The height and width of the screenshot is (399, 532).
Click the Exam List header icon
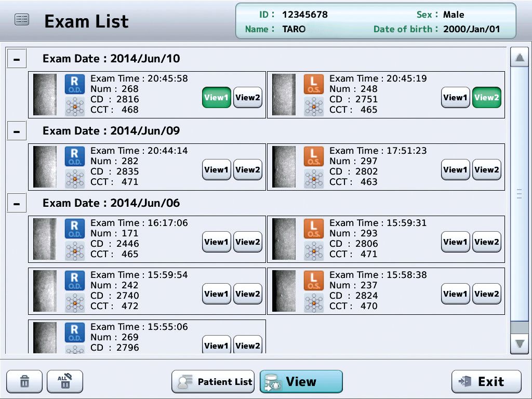(22, 20)
